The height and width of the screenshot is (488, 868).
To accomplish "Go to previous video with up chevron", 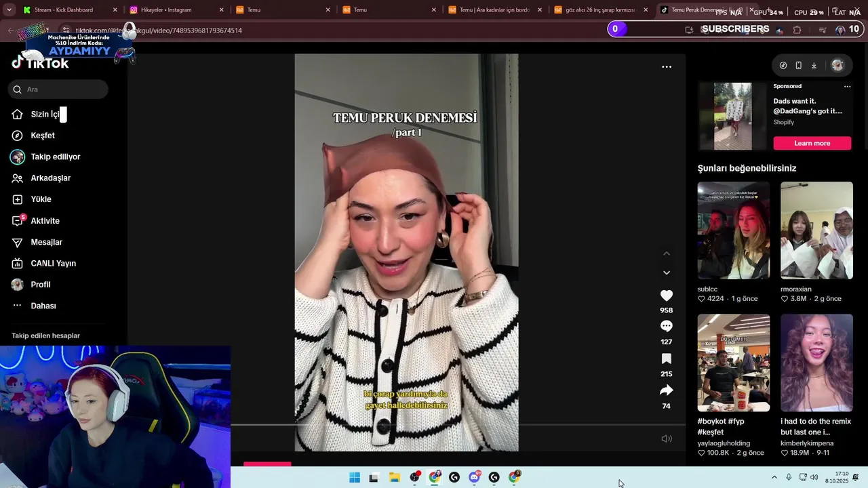I will coord(667,253).
